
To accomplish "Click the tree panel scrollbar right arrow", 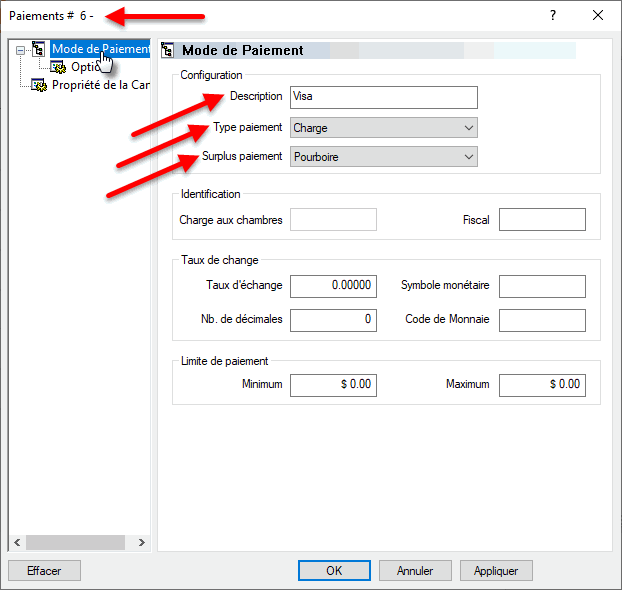I will [x=143, y=543].
